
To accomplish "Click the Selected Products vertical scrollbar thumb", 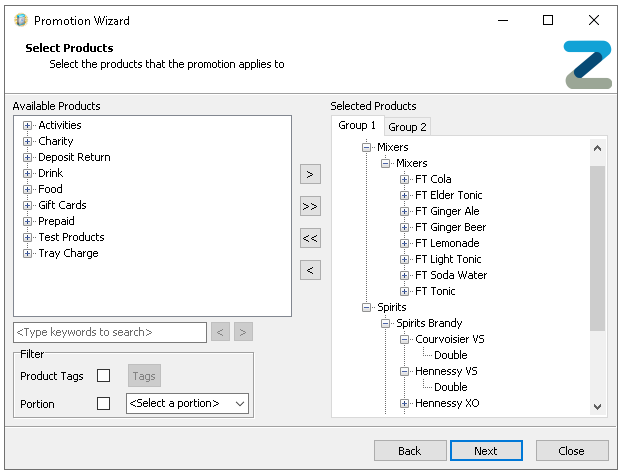I will (x=598, y=248).
